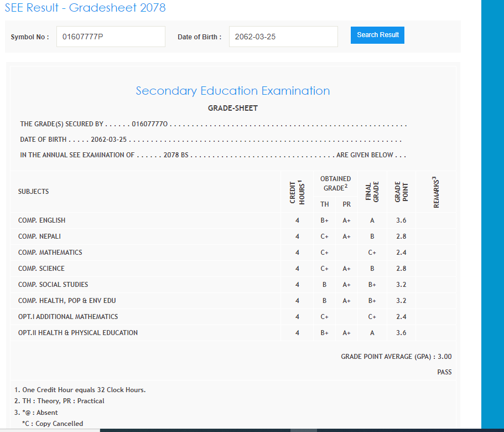Image resolution: width=504 pixels, height=432 pixels.
Task: Click the SEE Result - Gradesheet 2078 title
Action: pyautogui.click(x=85, y=8)
